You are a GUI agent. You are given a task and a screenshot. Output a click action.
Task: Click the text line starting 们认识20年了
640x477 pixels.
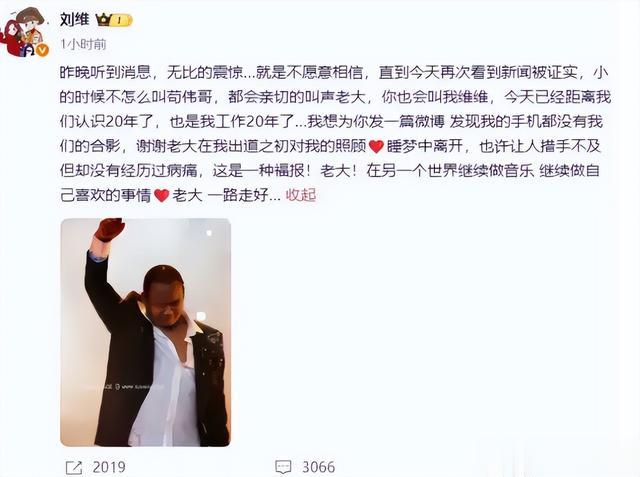click(x=331, y=122)
